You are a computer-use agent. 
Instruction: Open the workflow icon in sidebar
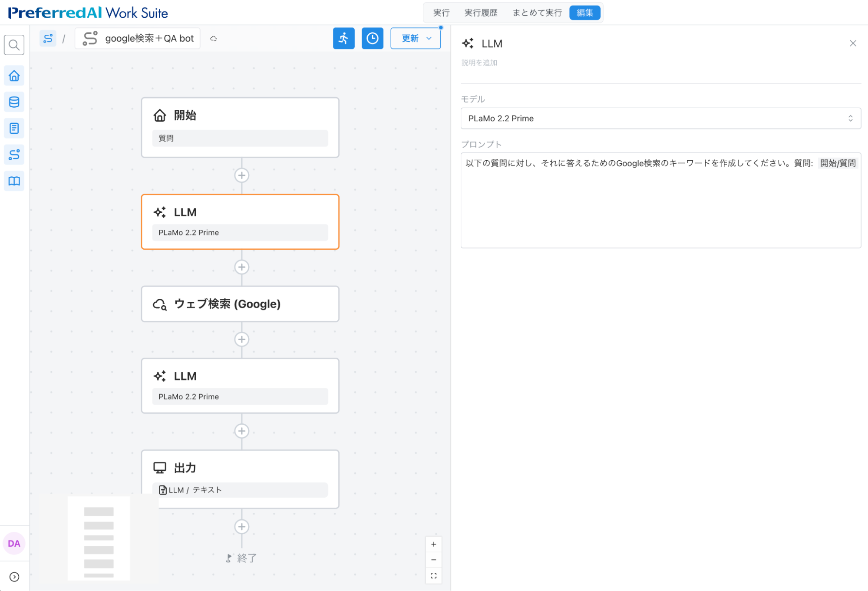[14, 155]
